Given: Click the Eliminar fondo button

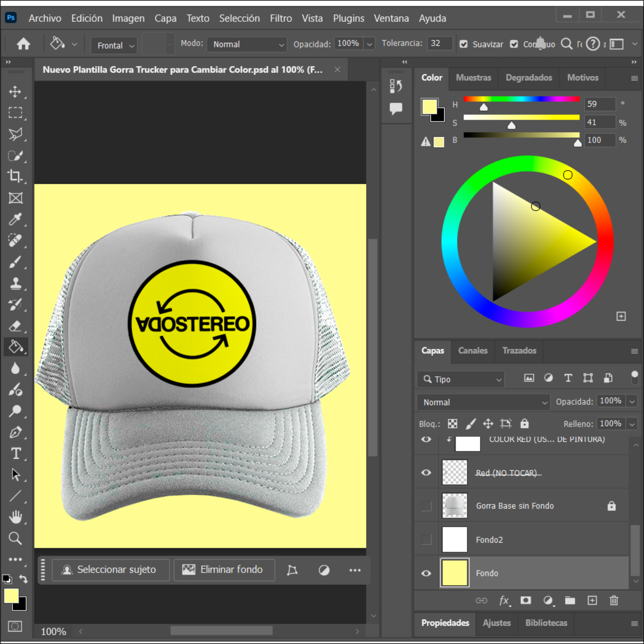Looking at the screenshot, I should pos(224,570).
